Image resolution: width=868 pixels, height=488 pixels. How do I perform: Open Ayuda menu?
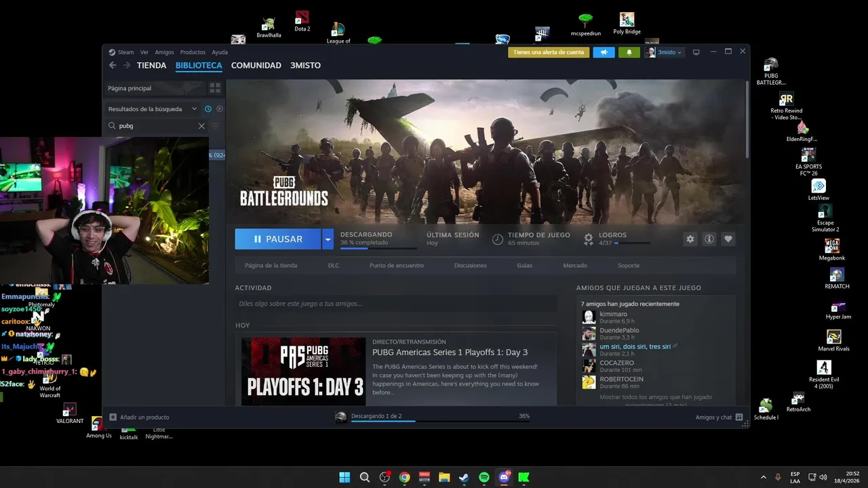coord(220,52)
